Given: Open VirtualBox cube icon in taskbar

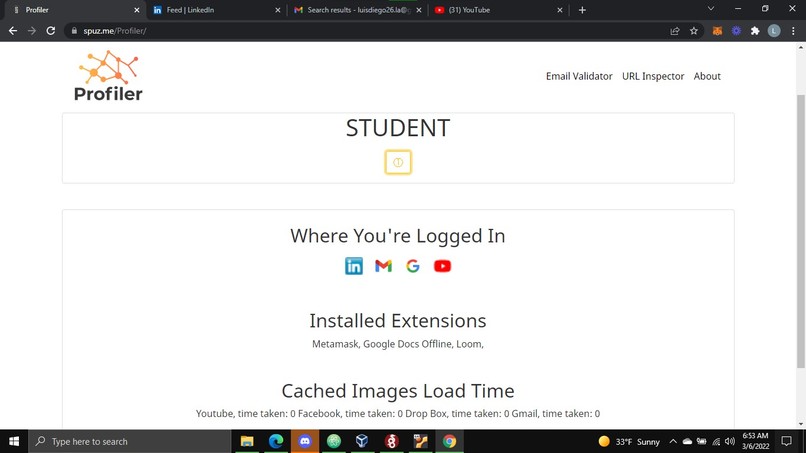Looking at the screenshot, I should tap(362, 441).
